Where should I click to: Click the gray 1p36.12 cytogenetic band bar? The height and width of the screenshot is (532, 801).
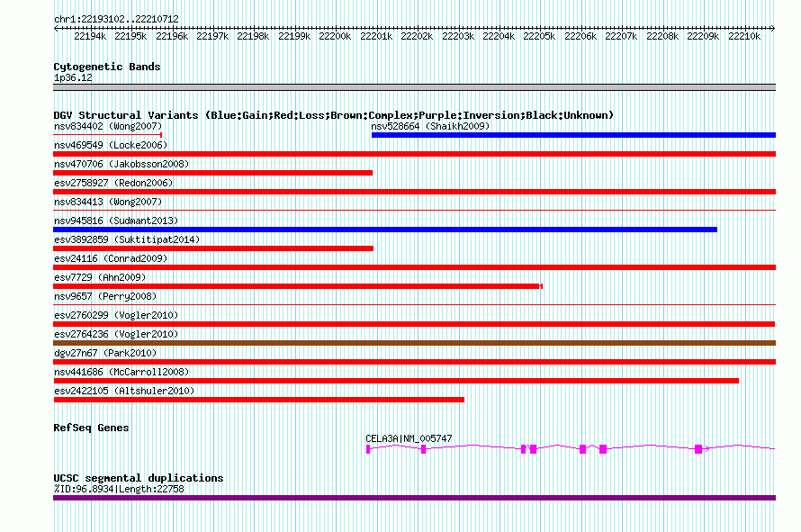click(414, 87)
